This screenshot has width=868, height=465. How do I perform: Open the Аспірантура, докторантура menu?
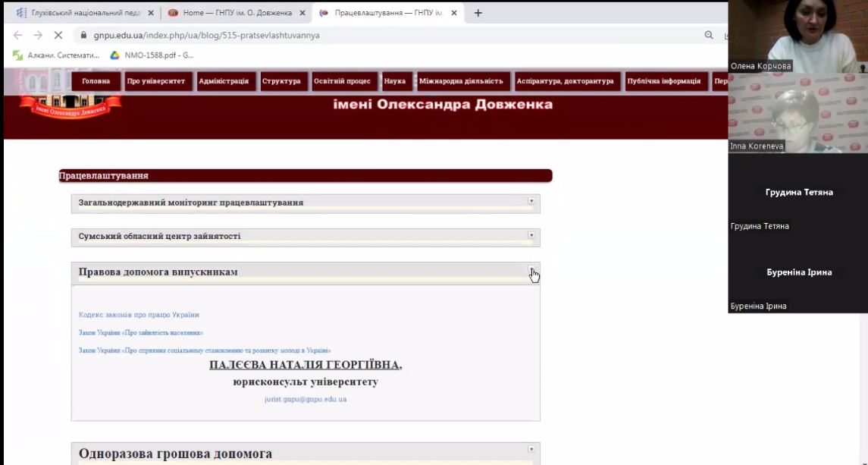566,81
